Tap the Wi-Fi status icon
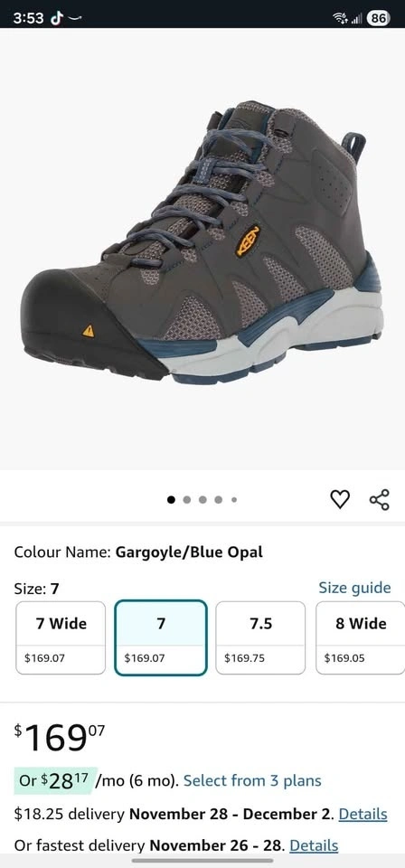Screen dimensions: 405x868 coord(339,18)
